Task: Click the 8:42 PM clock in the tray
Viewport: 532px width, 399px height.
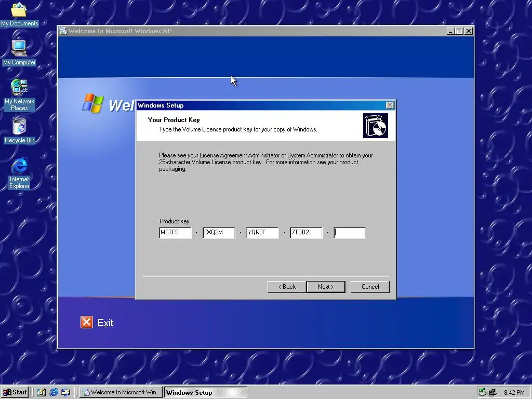Action: click(514, 393)
